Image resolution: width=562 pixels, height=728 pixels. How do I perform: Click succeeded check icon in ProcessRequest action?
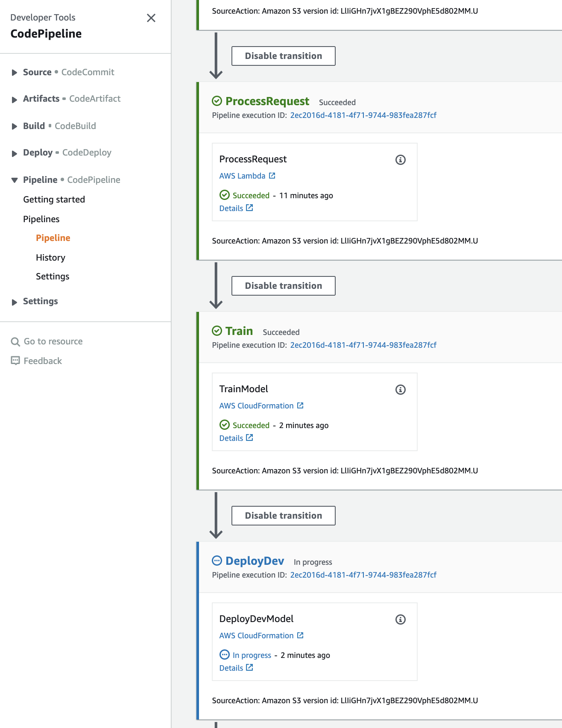click(x=225, y=195)
